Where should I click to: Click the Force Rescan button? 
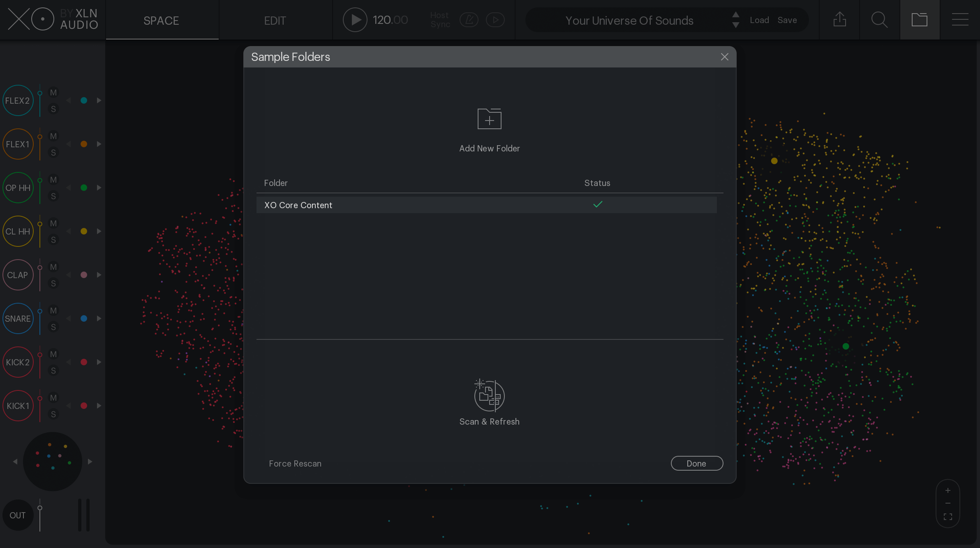point(294,463)
